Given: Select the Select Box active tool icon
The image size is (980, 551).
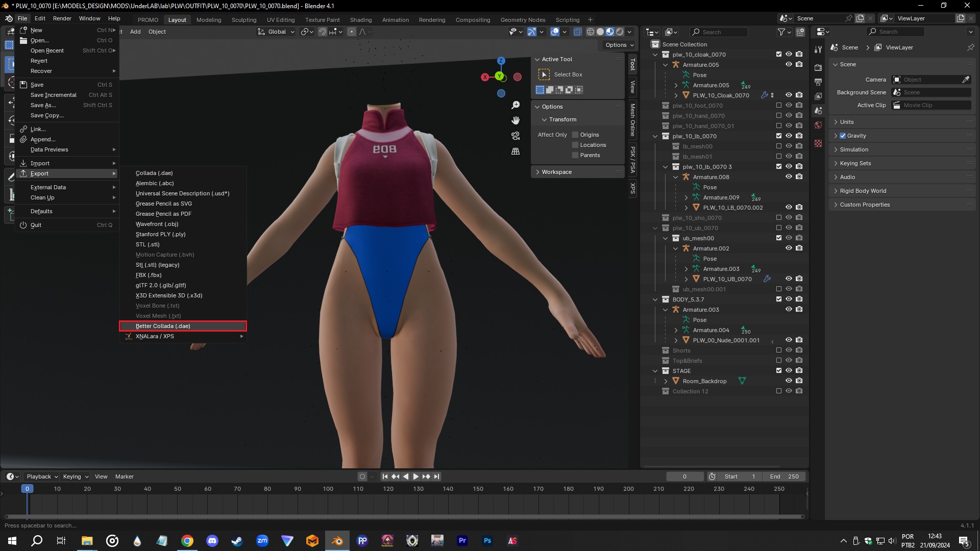Looking at the screenshot, I should pos(544,74).
